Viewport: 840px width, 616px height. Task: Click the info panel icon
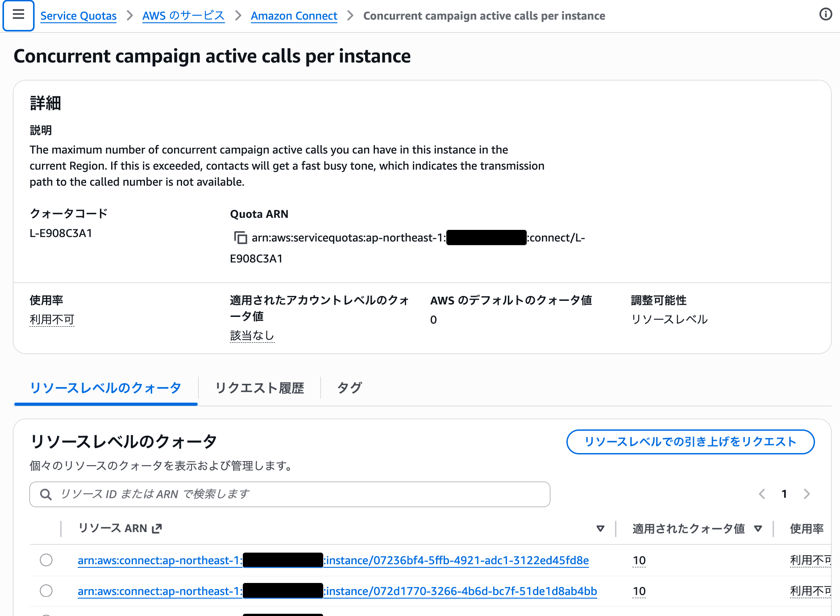tap(826, 14)
